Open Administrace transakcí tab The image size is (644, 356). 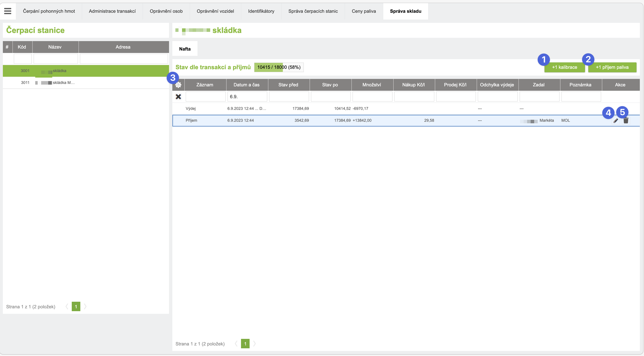[x=112, y=11]
